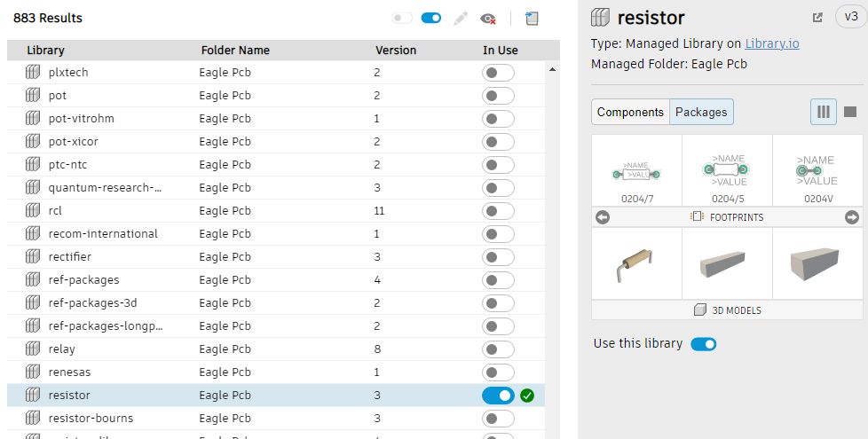868x439 pixels.
Task: Click next footprints right arrow
Action: click(x=852, y=217)
